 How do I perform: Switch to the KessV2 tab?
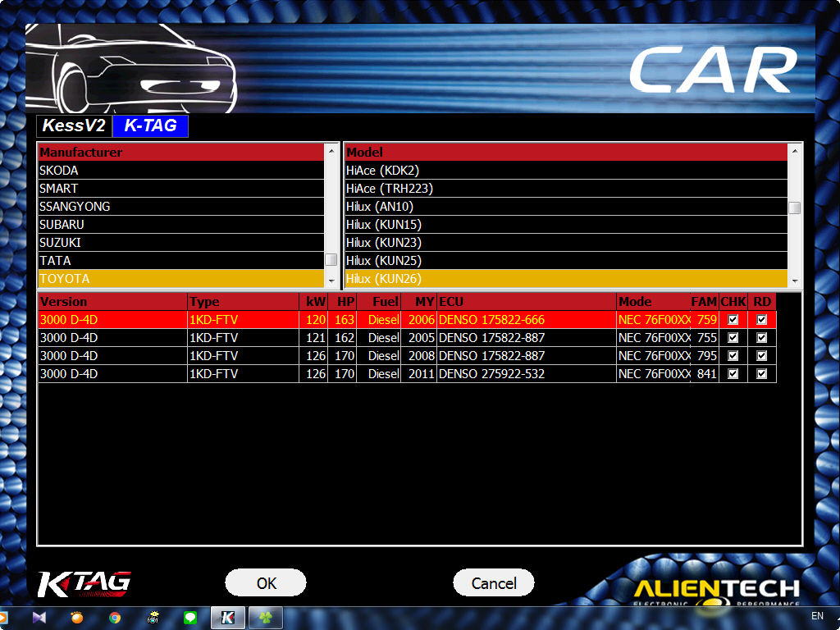point(74,126)
